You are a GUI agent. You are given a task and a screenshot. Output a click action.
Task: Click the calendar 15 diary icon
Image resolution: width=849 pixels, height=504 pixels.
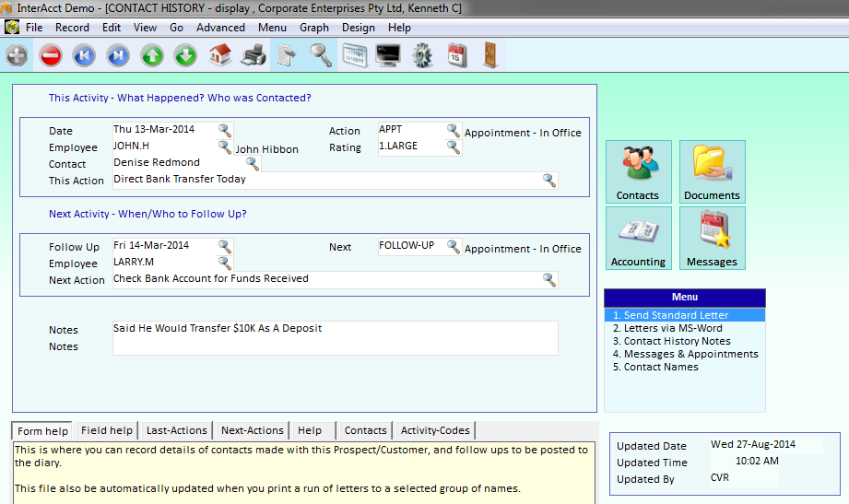(457, 55)
